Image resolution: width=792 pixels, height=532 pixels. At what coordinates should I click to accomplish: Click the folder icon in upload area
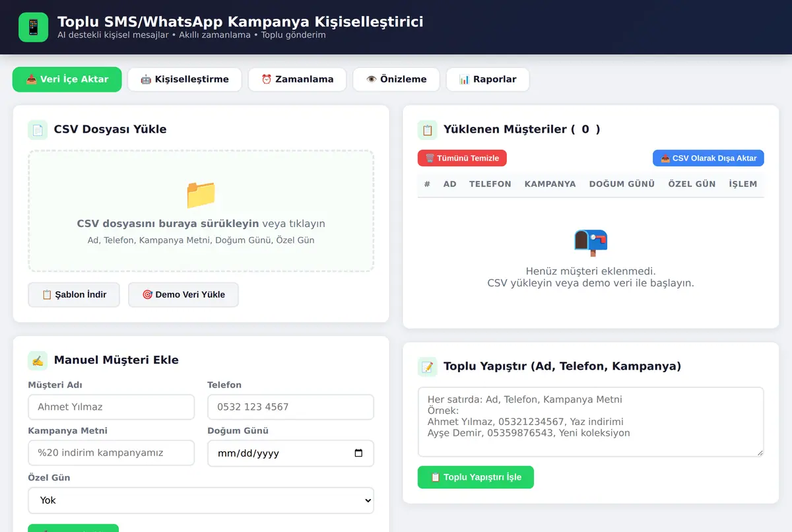[201, 195]
